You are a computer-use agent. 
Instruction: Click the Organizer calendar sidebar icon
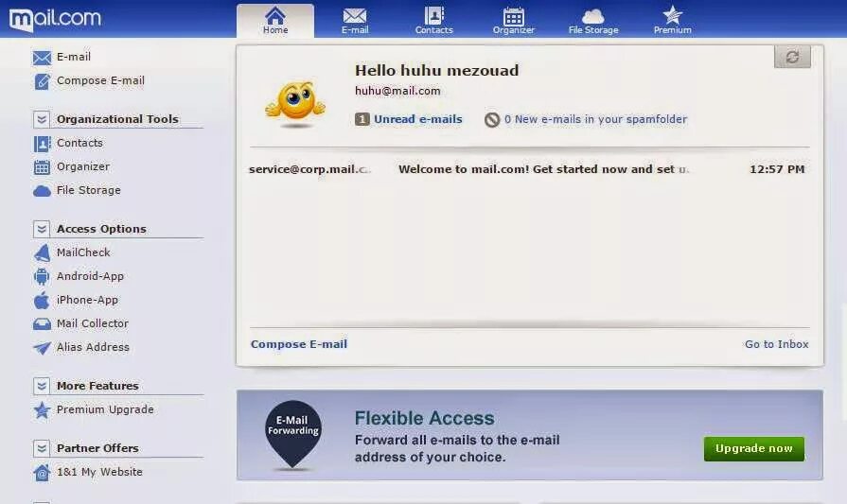tap(42, 167)
